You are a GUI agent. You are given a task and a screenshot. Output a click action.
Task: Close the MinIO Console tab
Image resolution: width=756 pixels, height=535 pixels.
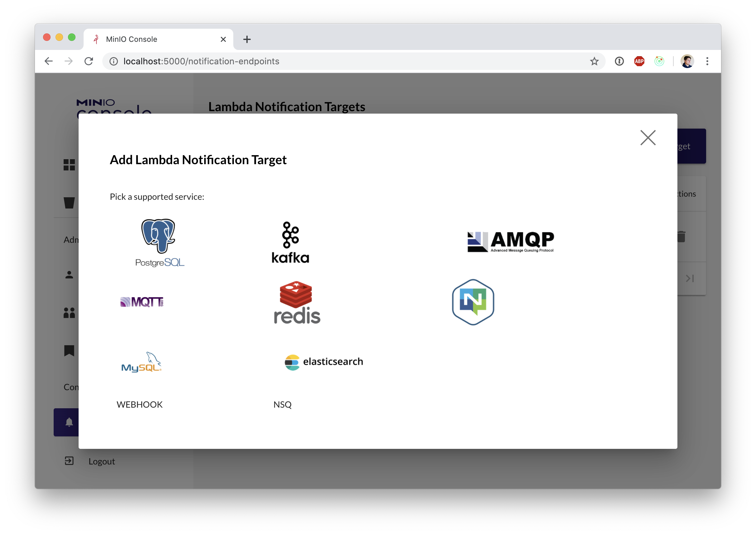pyautogui.click(x=223, y=39)
